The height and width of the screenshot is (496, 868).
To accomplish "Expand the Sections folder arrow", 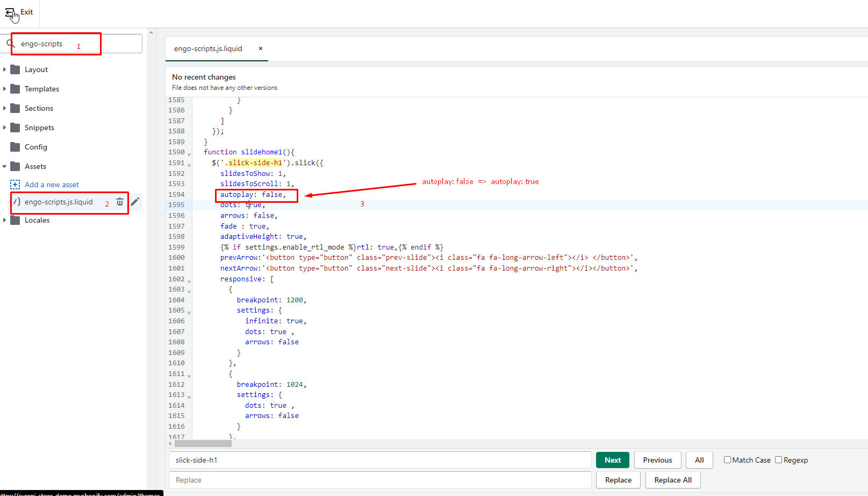I will pyautogui.click(x=4, y=108).
